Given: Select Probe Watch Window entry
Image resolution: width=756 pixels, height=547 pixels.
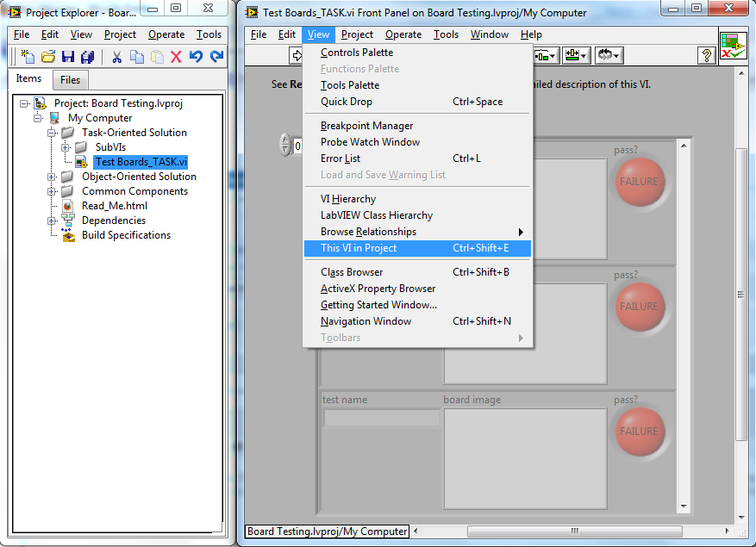Looking at the screenshot, I should [x=417, y=142].
